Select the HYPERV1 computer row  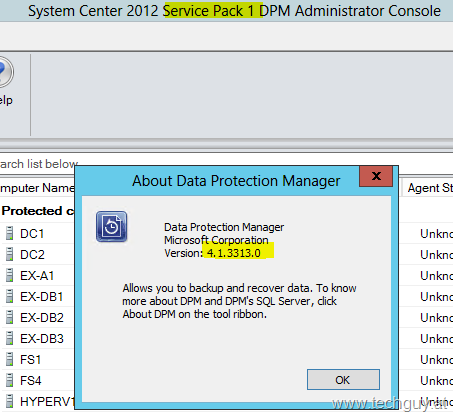37,401
